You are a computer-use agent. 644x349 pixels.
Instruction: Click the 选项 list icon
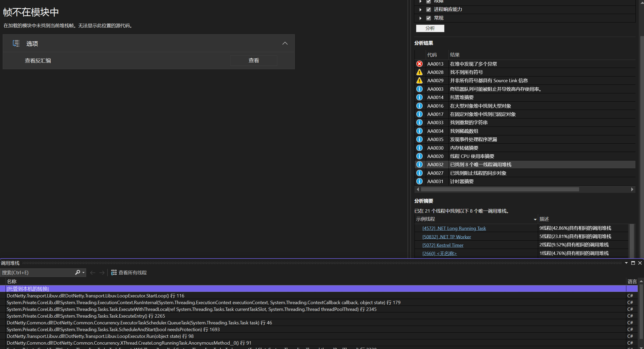(16, 43)
